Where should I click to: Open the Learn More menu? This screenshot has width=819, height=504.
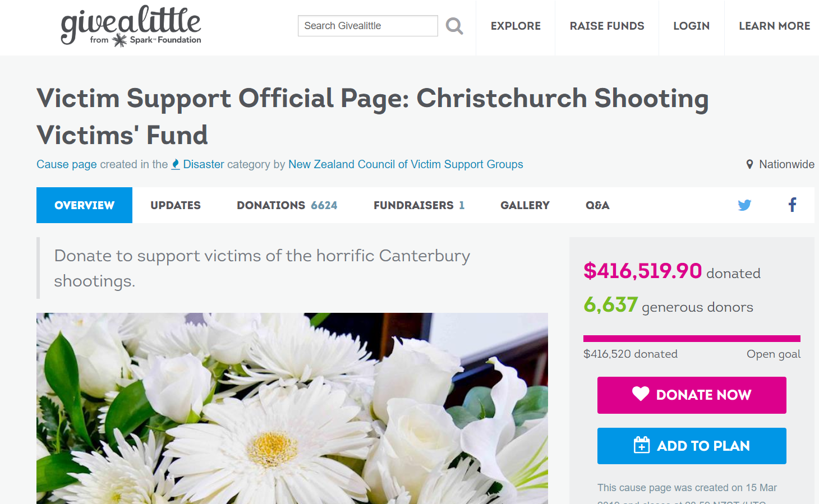click(774, 26)
